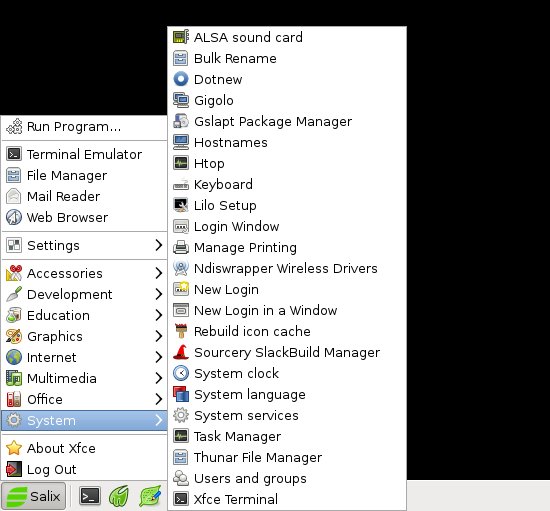Click the Ndiswrapper Wireless Drivers icon
Image resolution: width=550 pixels, height=511 pixels.
tap(181, 268)
